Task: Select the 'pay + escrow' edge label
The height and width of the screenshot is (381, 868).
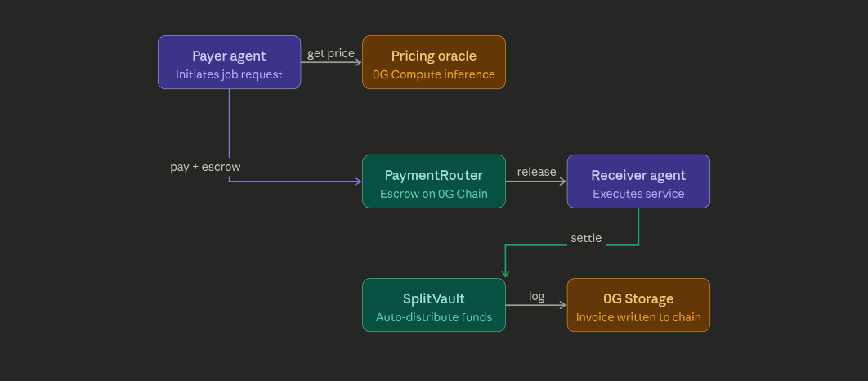Action: (205, 167)
